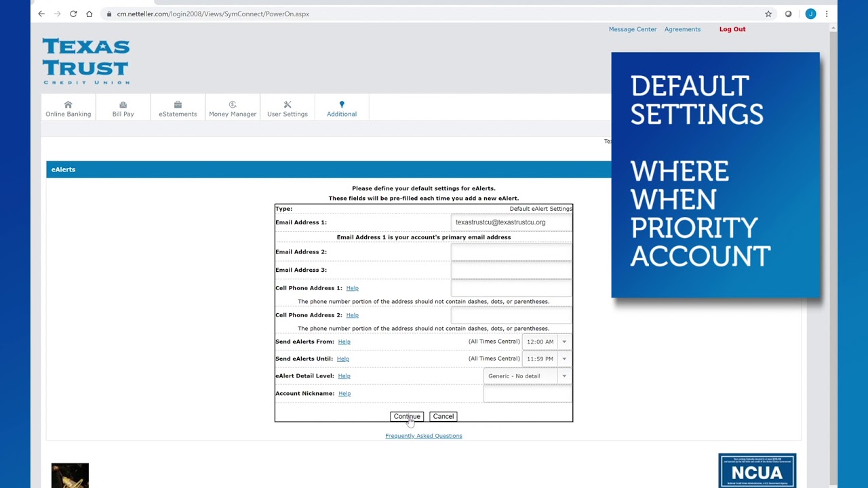
Task: Focus the Email Address 3 field
Action: point(511,270)
